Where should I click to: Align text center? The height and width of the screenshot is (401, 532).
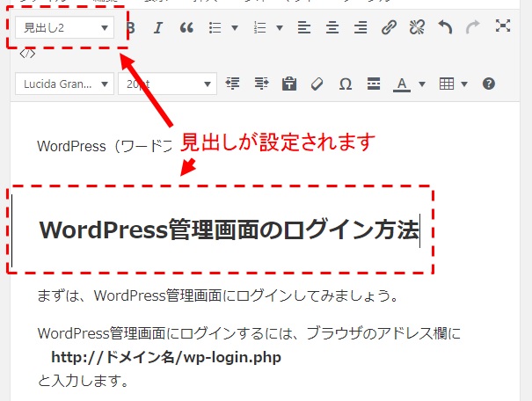[x=332, y=27]
